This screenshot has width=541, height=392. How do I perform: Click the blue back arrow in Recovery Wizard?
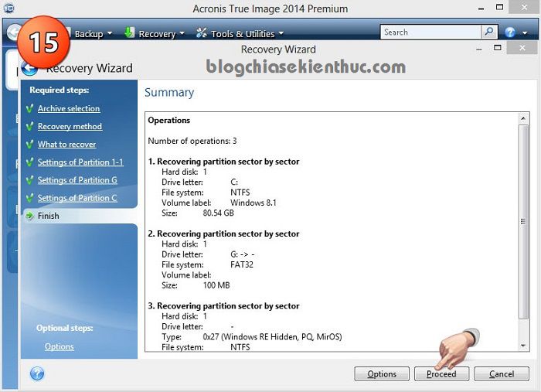[29, 68]
